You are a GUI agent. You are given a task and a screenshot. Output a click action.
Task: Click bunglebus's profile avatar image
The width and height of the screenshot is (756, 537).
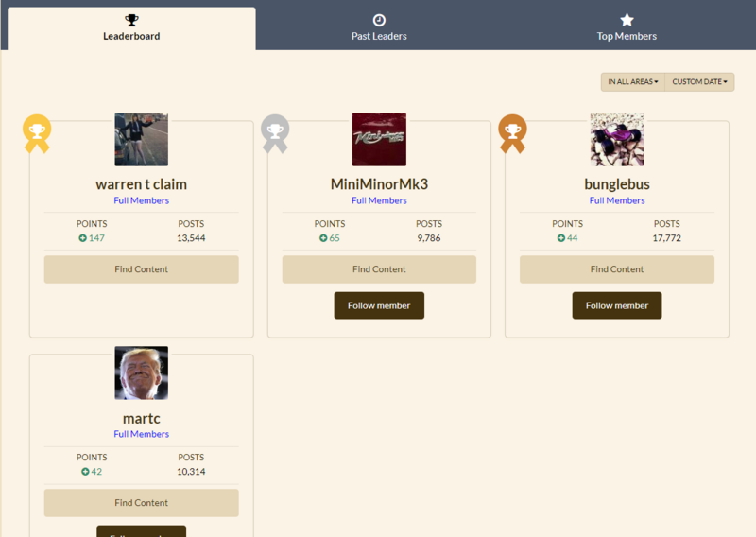(x=617, y=140)
